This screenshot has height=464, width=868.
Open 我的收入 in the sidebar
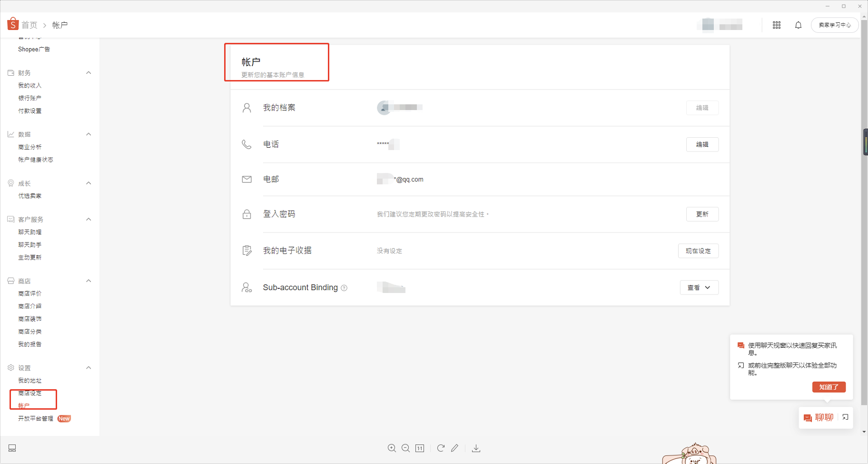pyautogui.click(x=30, y=86)
